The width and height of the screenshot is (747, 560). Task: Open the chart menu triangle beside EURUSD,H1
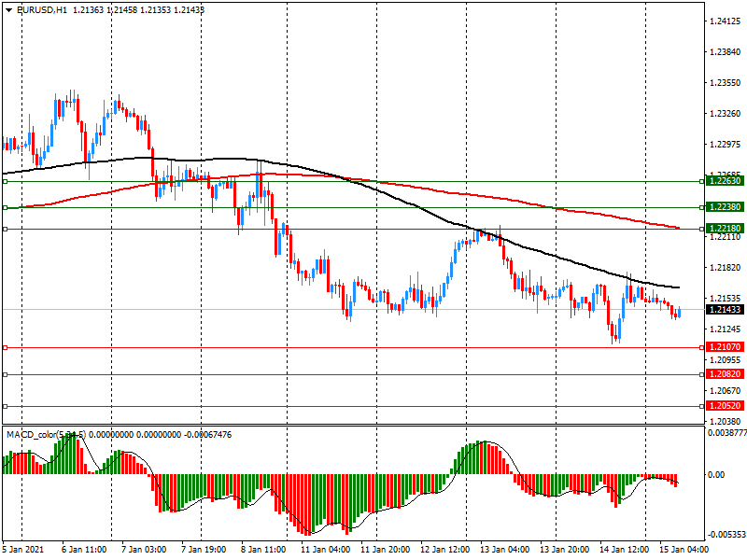click(x=8, y=9)
